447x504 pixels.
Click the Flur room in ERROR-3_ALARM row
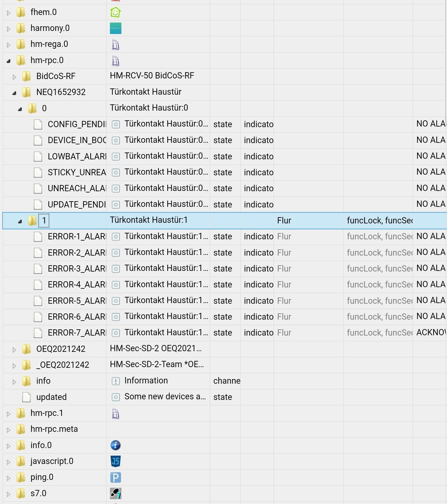click(284, 269)
